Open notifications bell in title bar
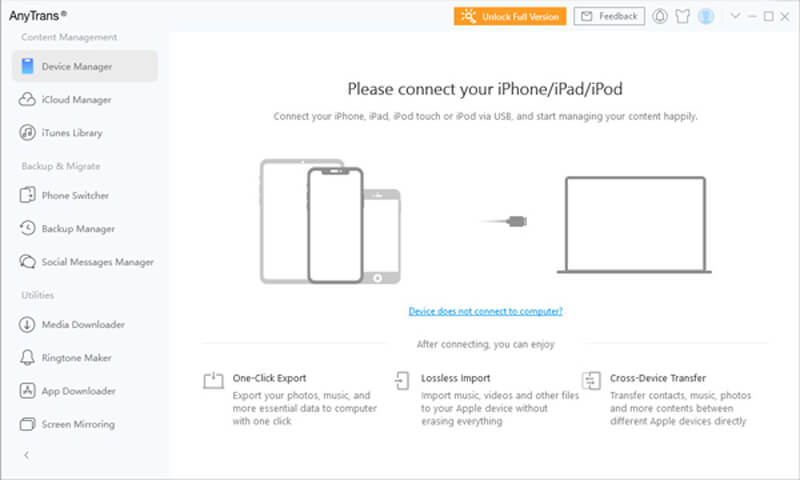Viewport: 800px width, 480px height. pos(660,16)
